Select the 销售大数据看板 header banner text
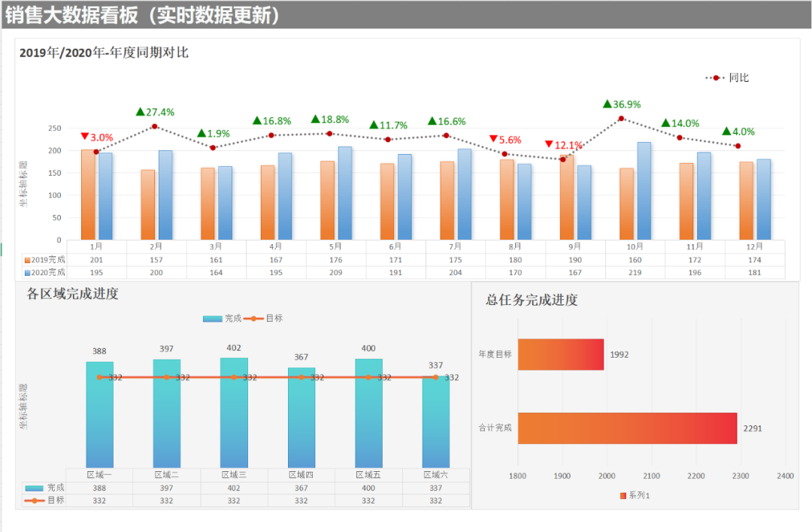Image resolution: width=812 pixels, height=532 pixels. (x=143, y=16)
